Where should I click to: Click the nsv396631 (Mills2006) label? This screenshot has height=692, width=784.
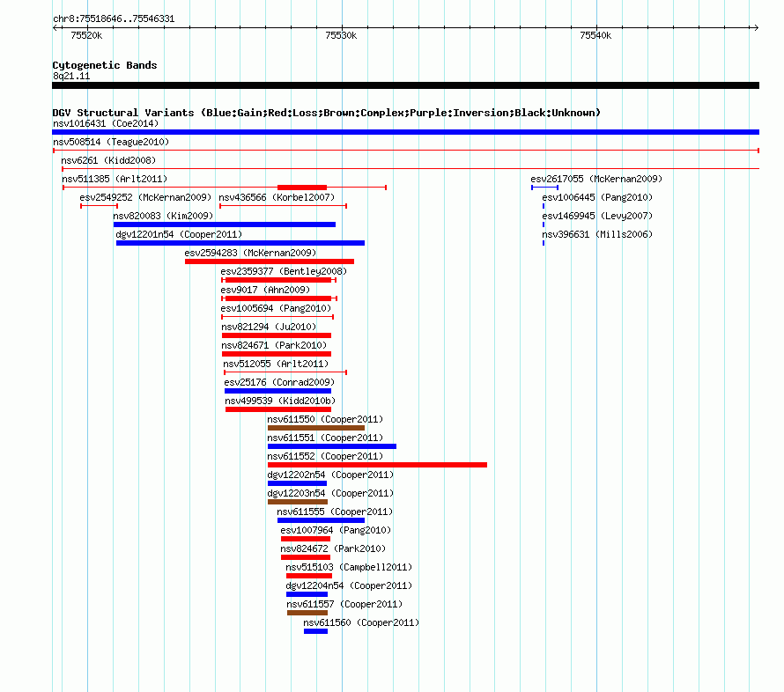[x=597, y=234]
